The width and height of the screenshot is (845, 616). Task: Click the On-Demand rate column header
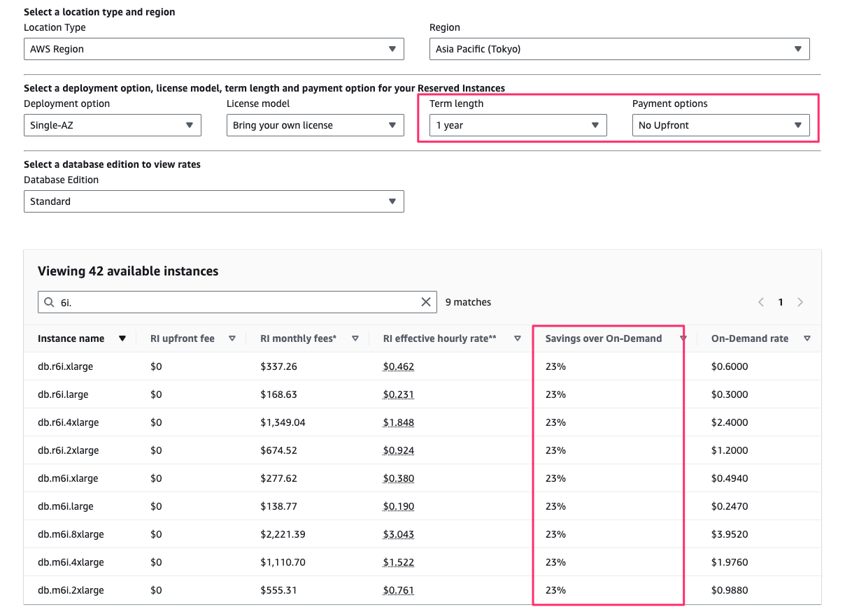click(x=750, y=338)
